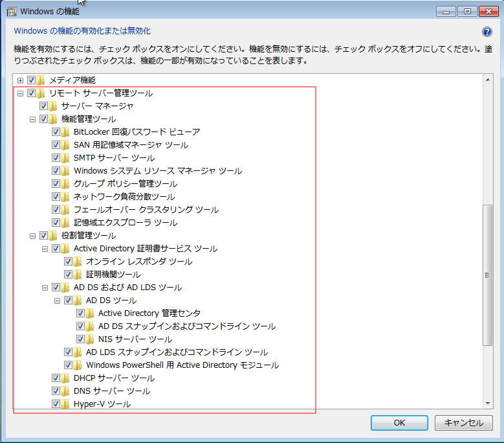Image resolution: width=504 pixels, height=443 pixels.
Task: Click folder icon beside DHCP サーバー ツール
Action: pyautogui.click(x=65, y=378)
